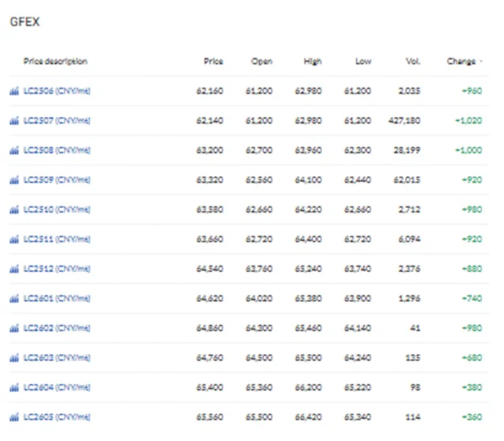Open the LC2605 (CNY/mt) contract link
The height and width of the screenshot is (441, 504).
57,417
